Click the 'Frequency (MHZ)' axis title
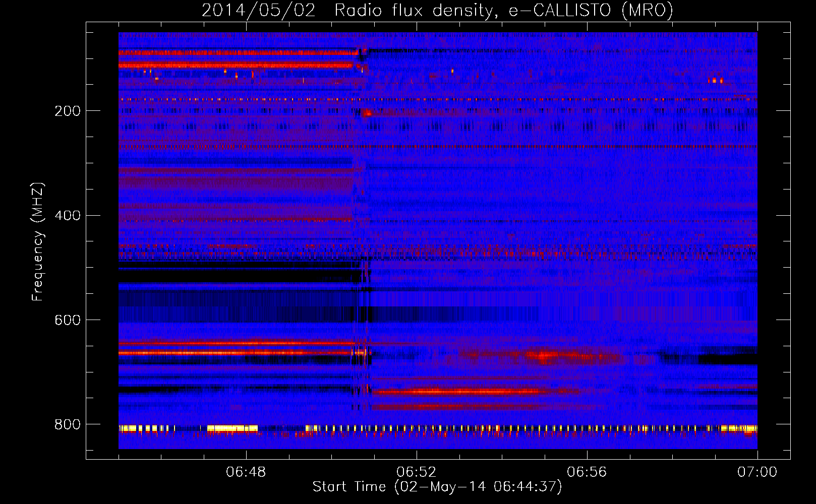816x504 pixels. pyautogui.click(x=38, y=241)
